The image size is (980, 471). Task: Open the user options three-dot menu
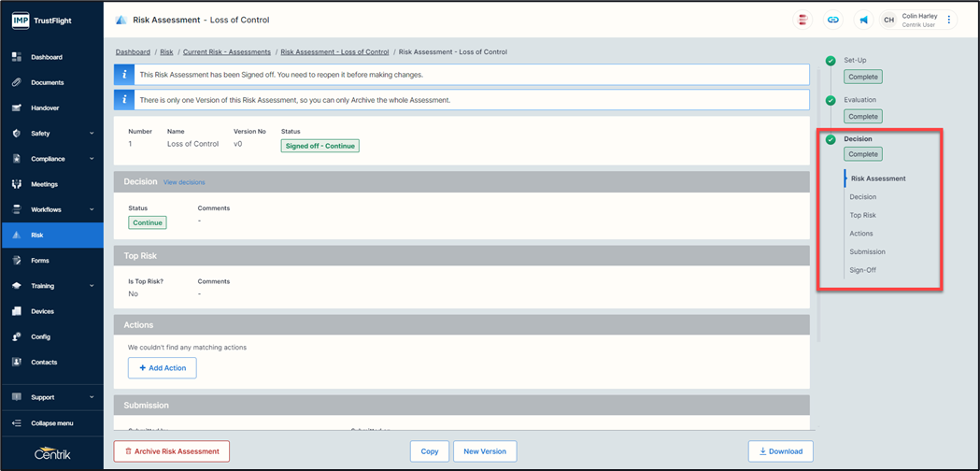coord(949,20)
